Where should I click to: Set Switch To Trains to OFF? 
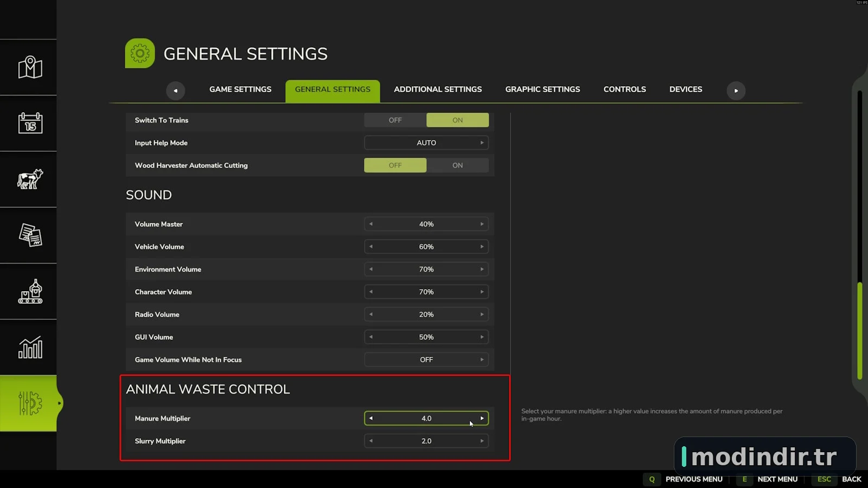395,120
